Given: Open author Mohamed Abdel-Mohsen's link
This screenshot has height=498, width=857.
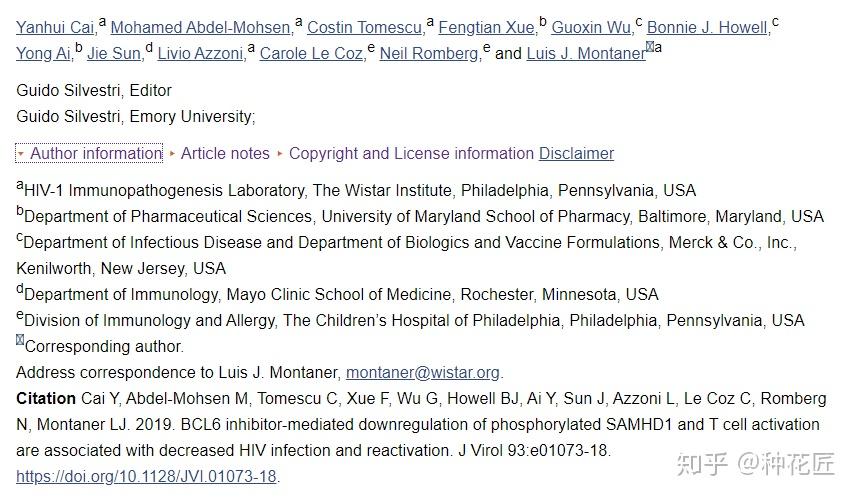Looking at the screenshot, I should point(201,27).
